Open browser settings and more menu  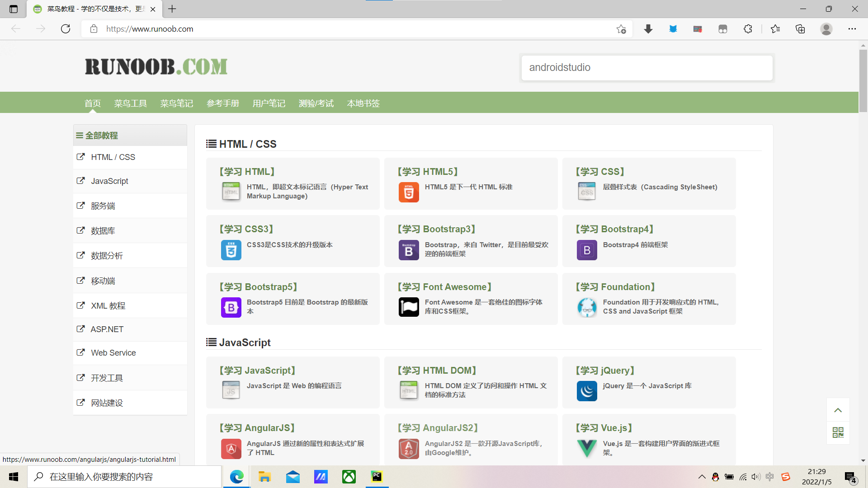(x=852, y=29)
